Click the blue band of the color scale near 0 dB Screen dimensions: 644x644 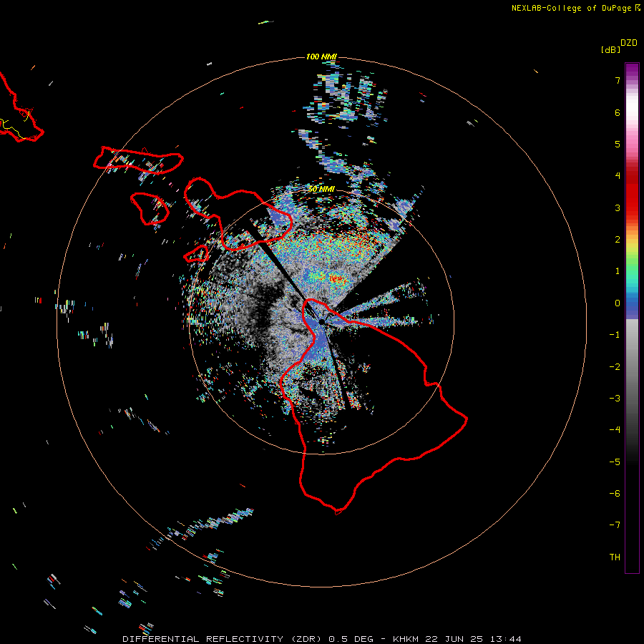(x=632, y=307)
